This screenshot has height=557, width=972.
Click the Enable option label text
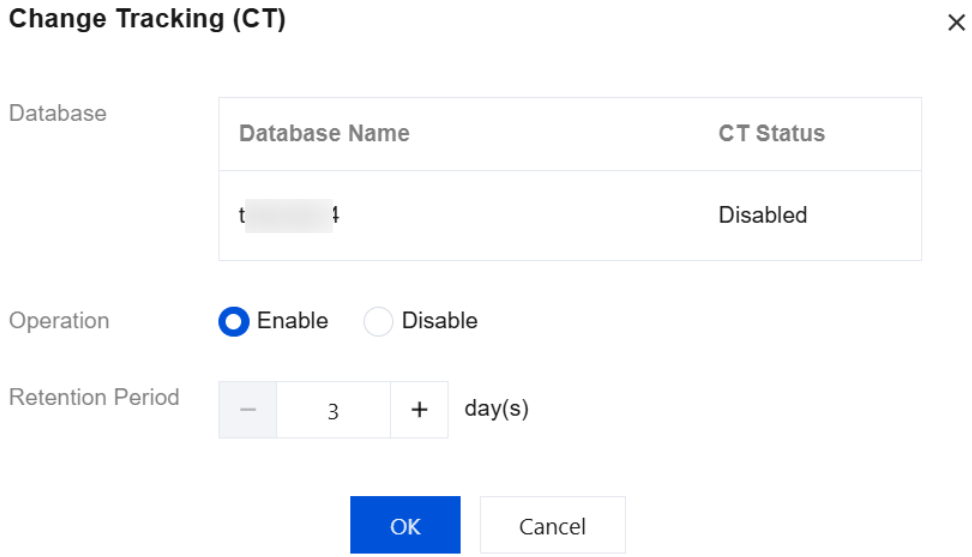pos(292,321)
